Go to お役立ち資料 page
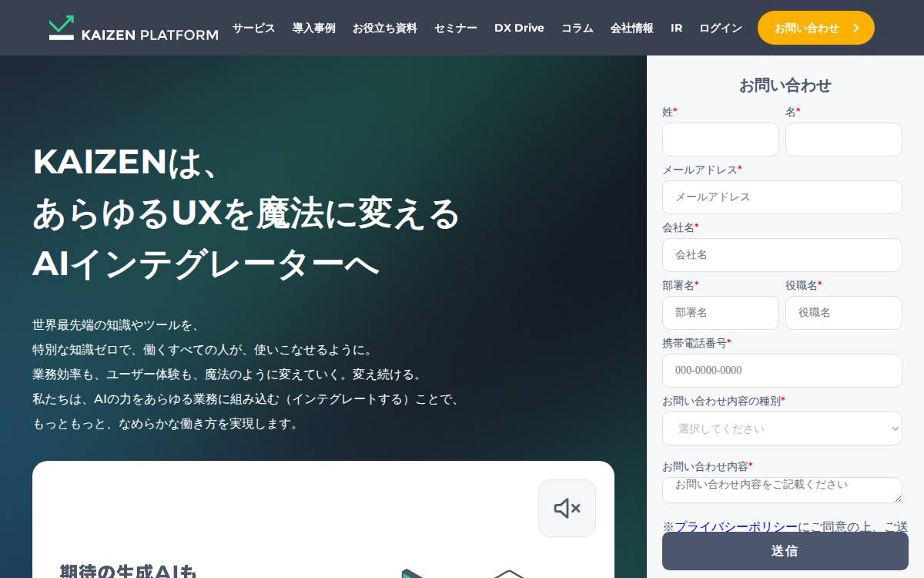This screenshot has width=924, height=578. 384,28
